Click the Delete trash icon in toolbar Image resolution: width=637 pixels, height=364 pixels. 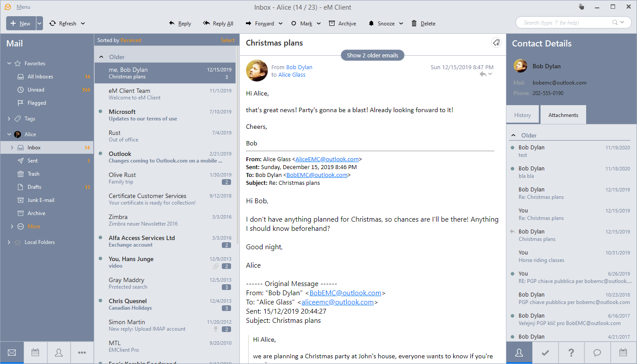(414, 24)
